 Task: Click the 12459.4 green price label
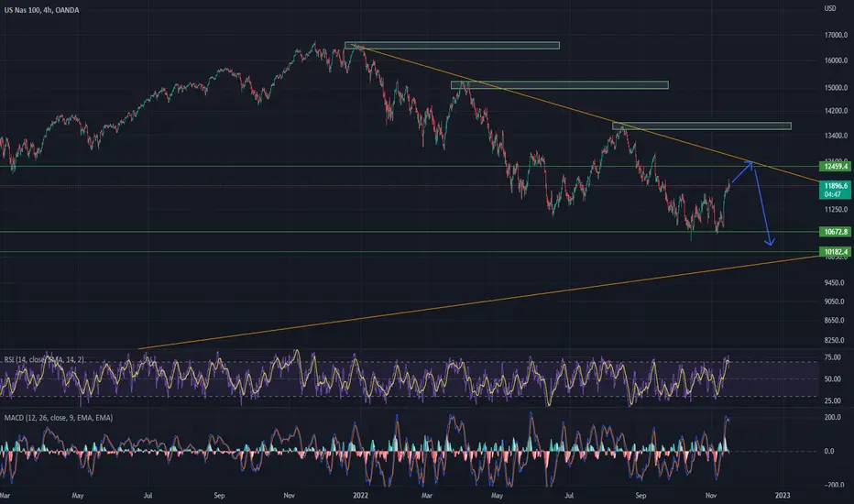[x=835, y=166]
